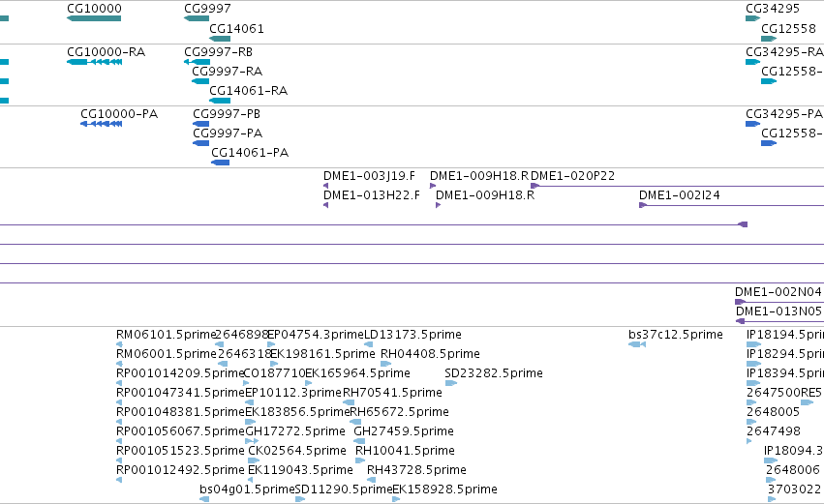Screen dimensions: 824x504
Task: Select the GH27459.5prime EST glyph
Action: (x=359, y=441)
